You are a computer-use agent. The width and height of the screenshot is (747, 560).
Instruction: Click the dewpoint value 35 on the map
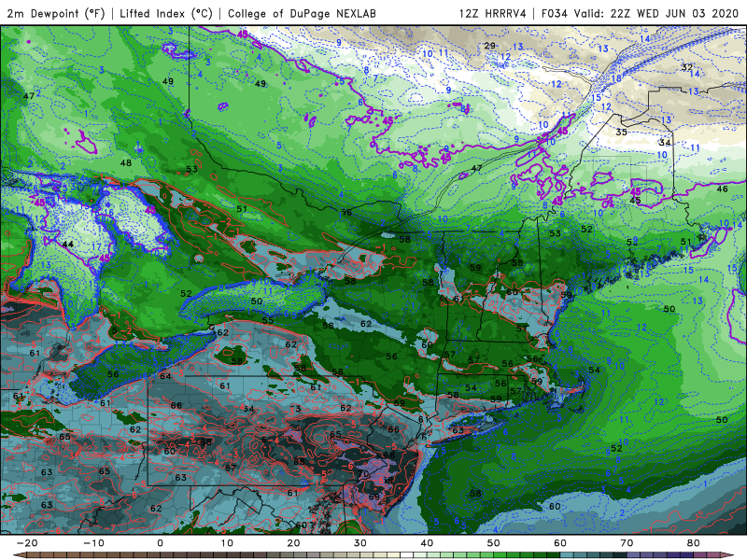point(621,132)
